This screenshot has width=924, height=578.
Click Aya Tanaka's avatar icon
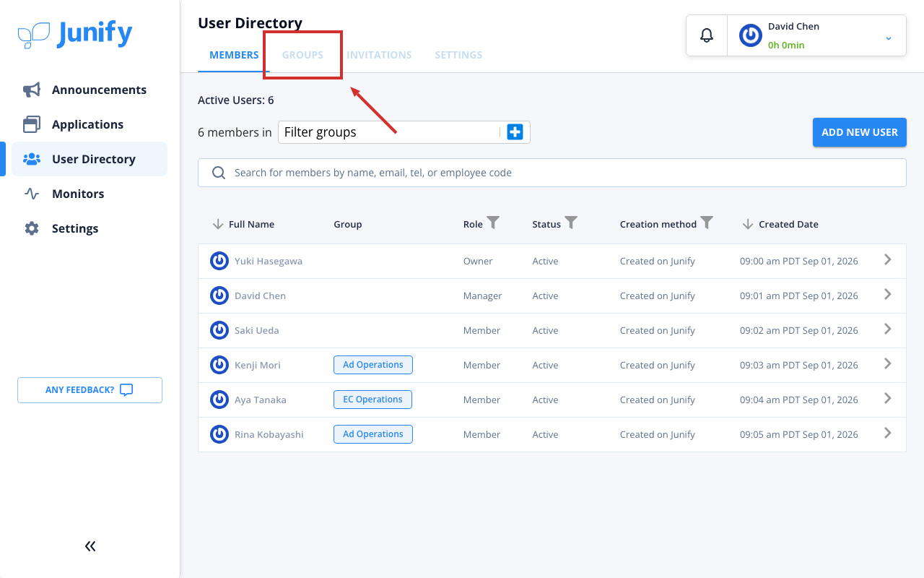click(x=219, y=400)
